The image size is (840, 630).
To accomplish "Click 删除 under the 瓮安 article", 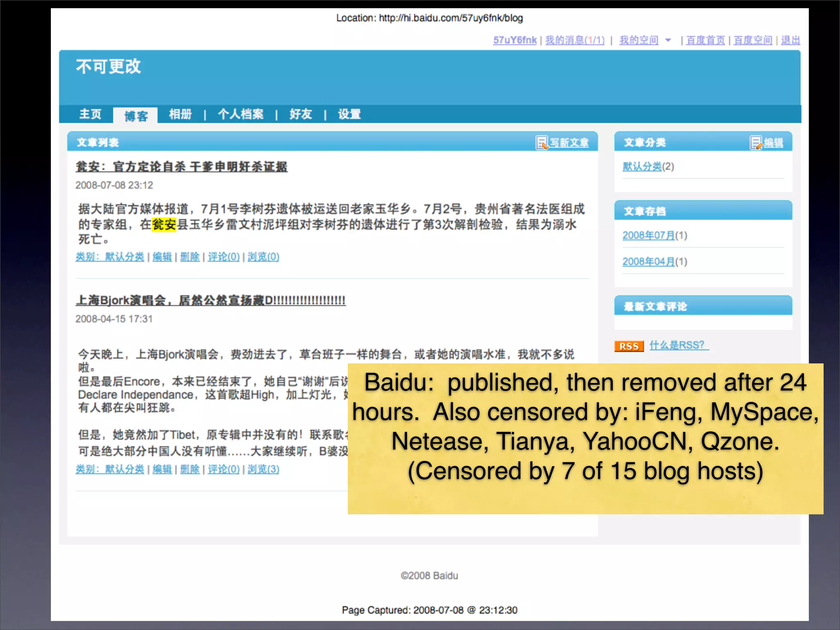I will 190,257.
